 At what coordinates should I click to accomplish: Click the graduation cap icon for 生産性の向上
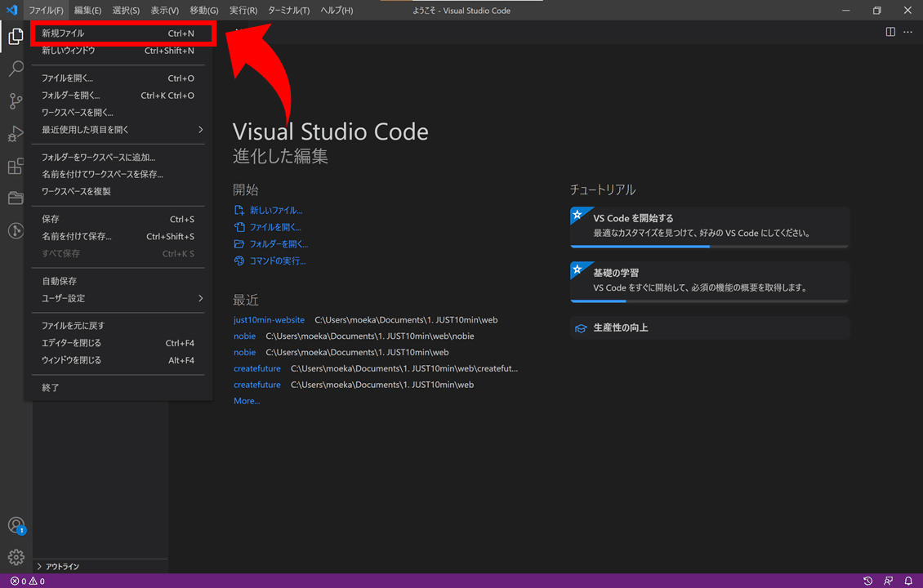point(581,328)
